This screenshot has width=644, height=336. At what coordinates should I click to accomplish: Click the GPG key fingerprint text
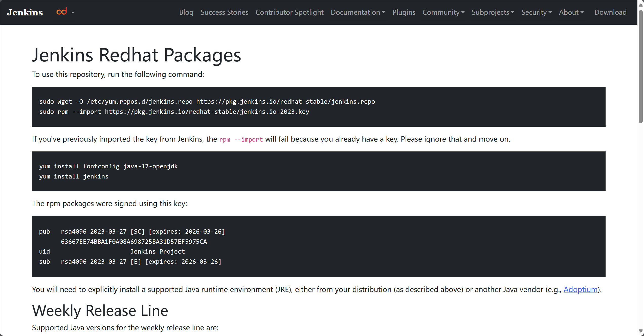pyautogui.click(x=134, y=242)
